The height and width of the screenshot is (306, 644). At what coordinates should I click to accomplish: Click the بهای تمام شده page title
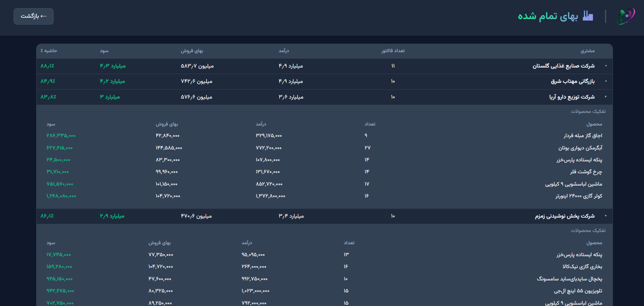point(548,16)
